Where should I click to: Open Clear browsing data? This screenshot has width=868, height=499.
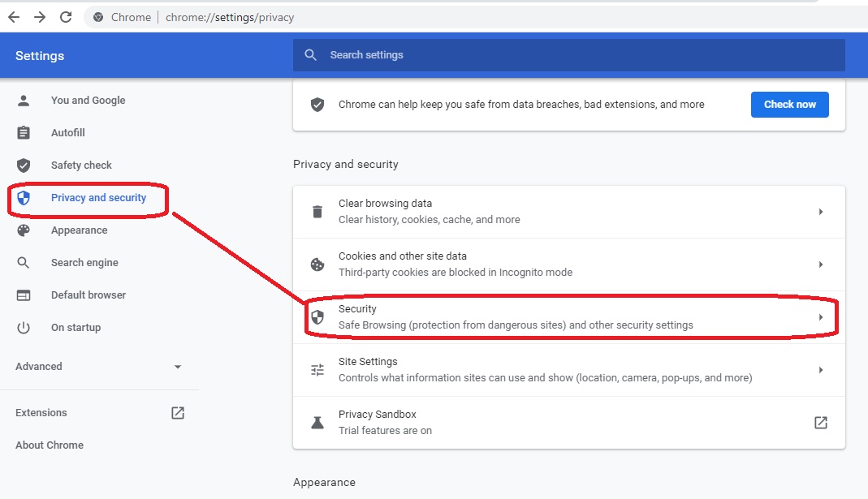click(569, 212)
